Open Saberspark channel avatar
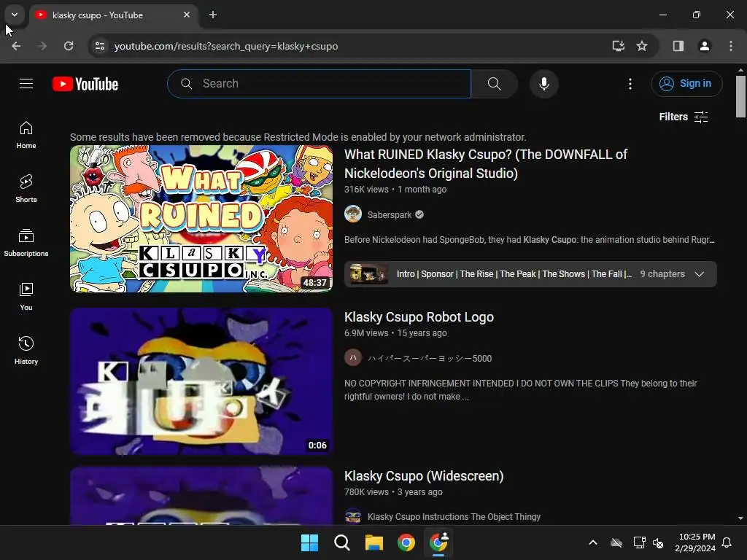 (x=353, y=214)
